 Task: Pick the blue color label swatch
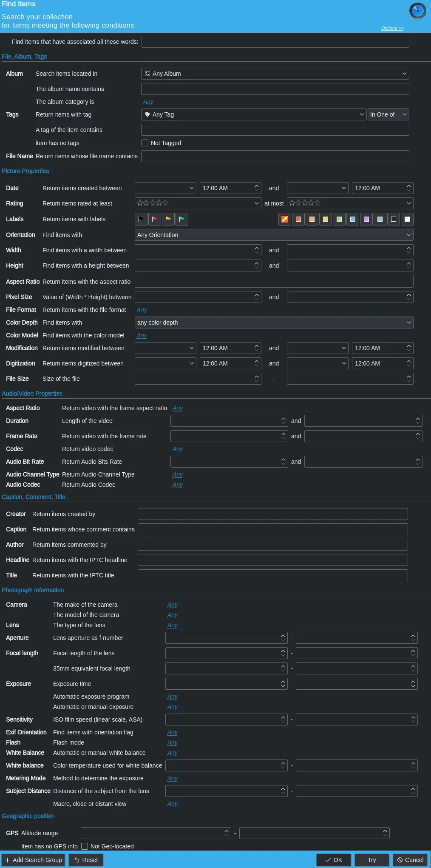[x=353, y=219]
